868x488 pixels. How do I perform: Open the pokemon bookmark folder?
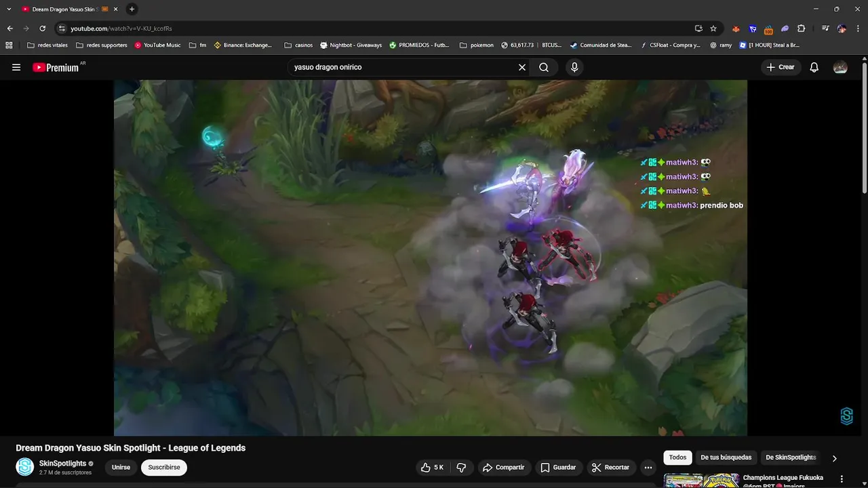coord(477,45)
